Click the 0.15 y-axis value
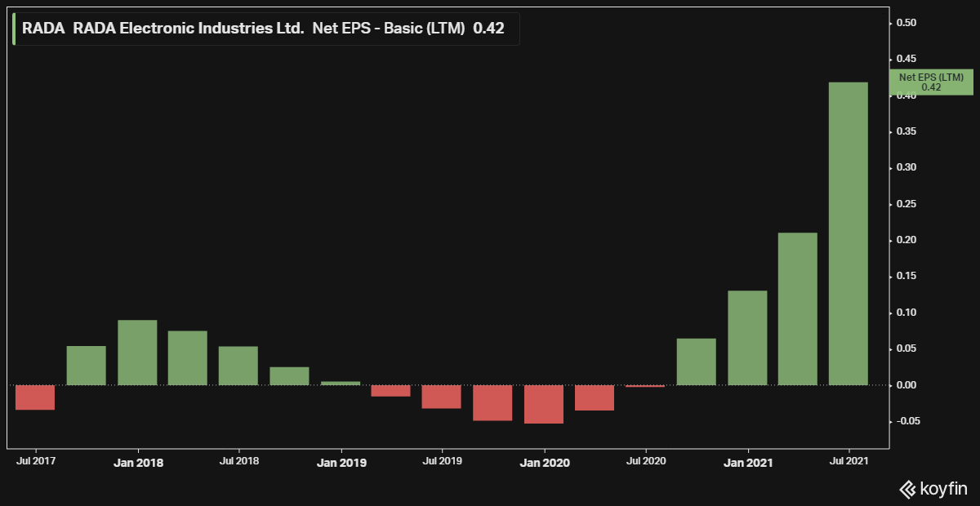Image resolution: width=980 pixels, height=506 pixels. pos(905,277)
